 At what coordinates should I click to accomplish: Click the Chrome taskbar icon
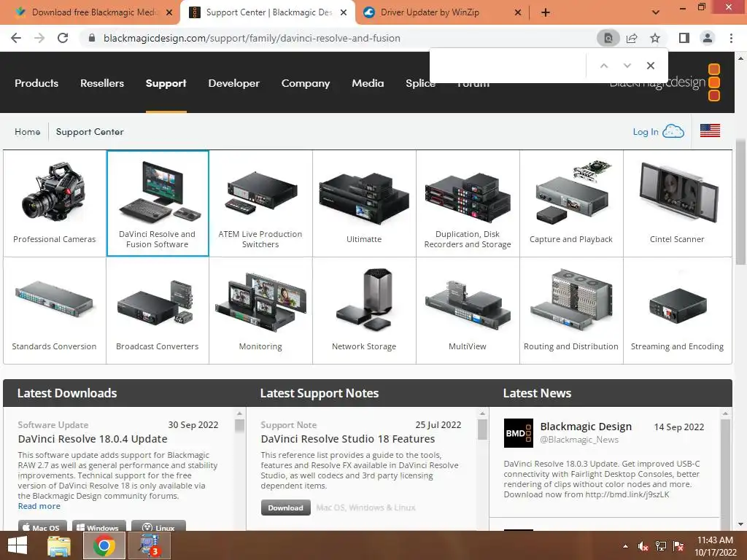(104, 545)
